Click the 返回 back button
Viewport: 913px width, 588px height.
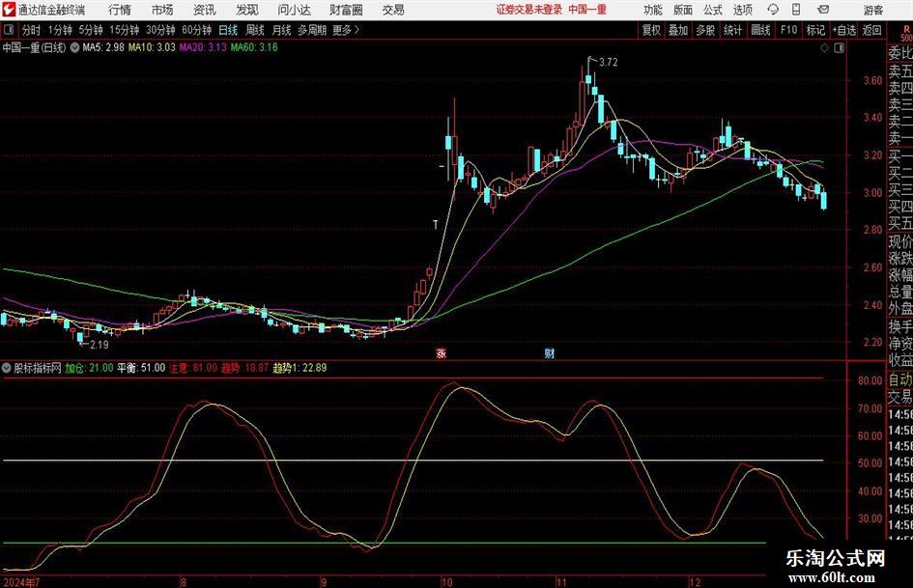tap(871, 30)
